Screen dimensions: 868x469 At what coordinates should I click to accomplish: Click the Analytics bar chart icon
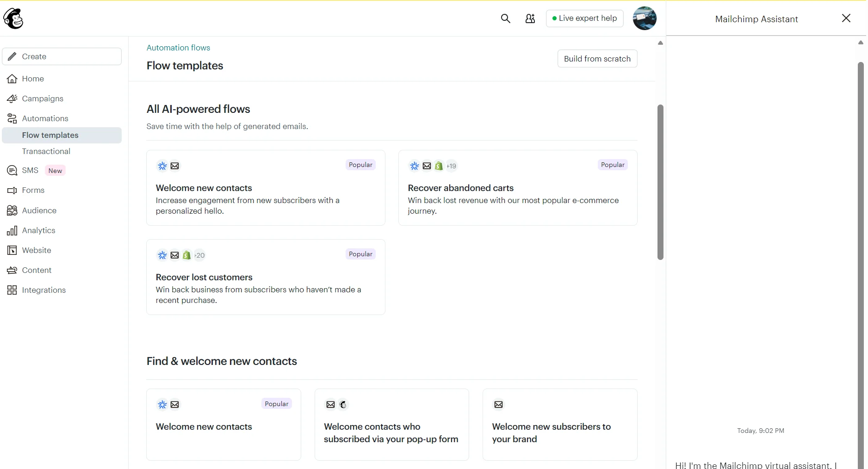(x=12, y=230)
